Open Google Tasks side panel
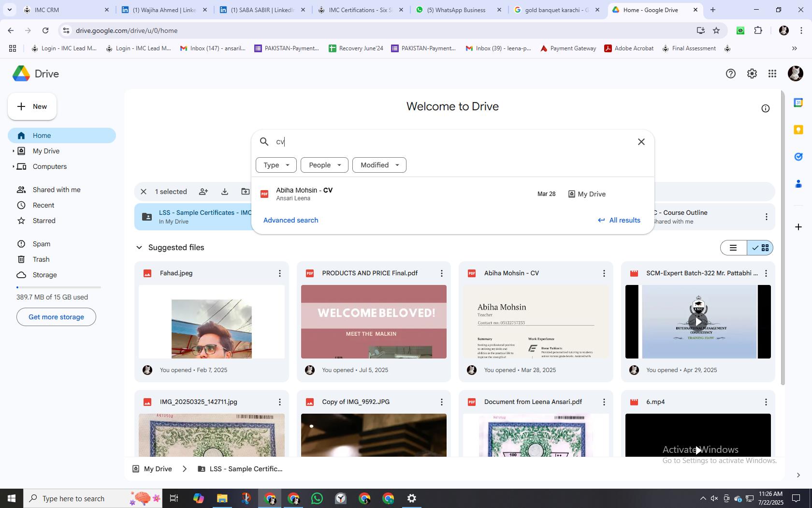This screenshot has width=812, height=508. 798,156
